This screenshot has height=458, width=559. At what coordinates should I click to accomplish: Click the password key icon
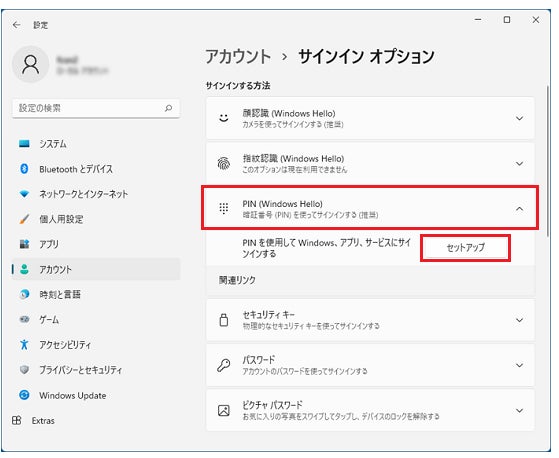click(x=224, y=365)
